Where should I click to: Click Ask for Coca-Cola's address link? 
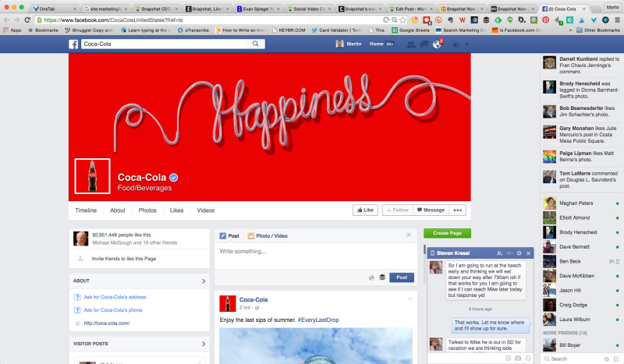click(115, 297)
